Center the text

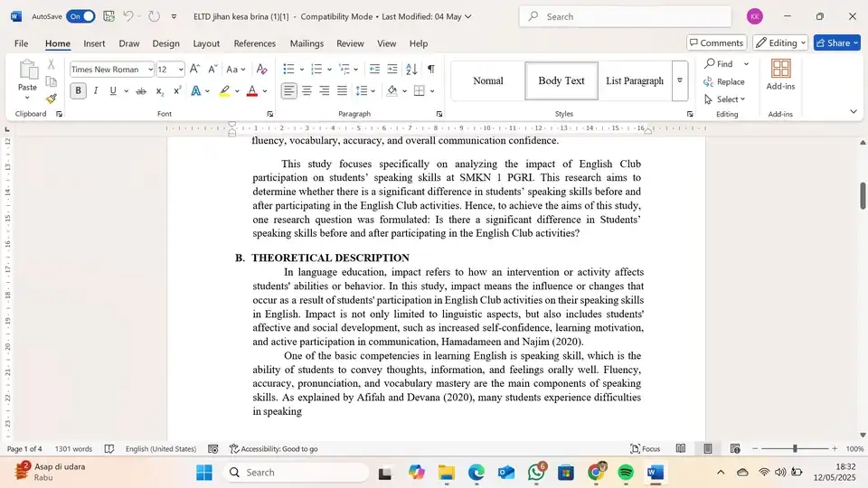[x=307, y=90]
